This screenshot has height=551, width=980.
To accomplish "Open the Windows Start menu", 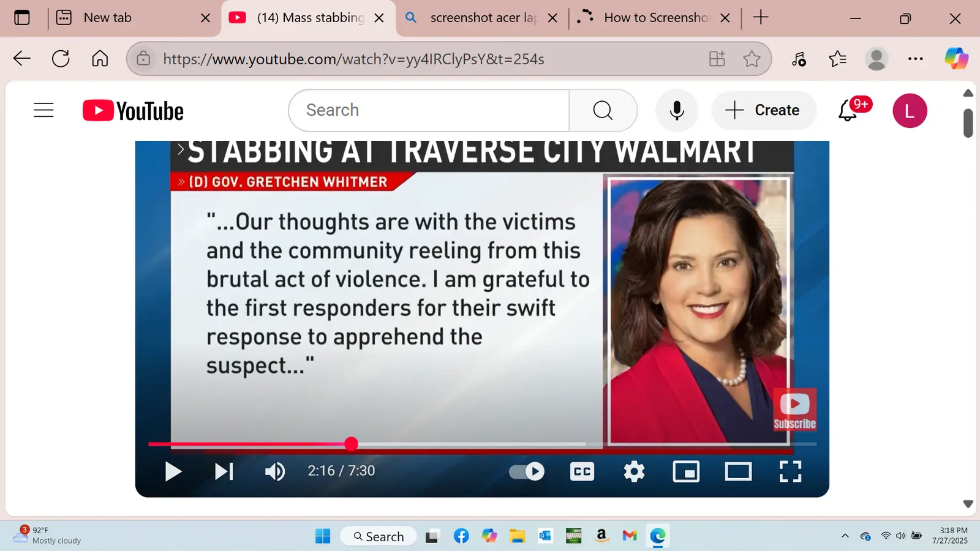I will pos(323,536).
